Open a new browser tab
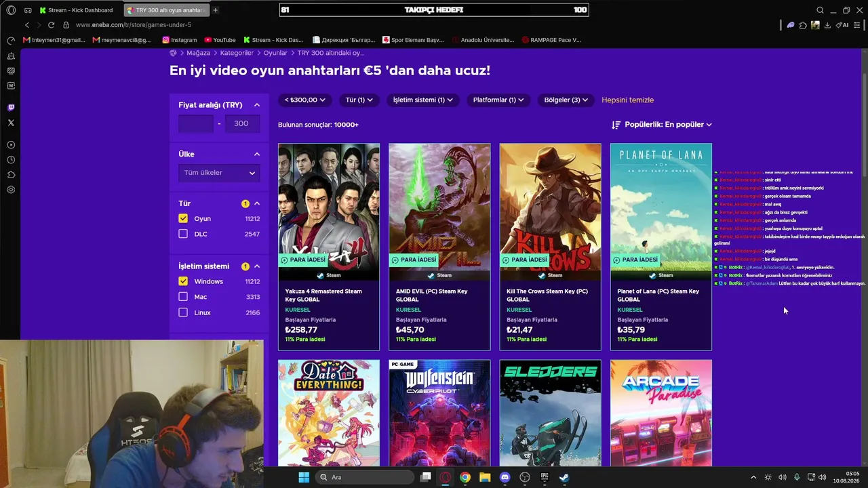 215,10
